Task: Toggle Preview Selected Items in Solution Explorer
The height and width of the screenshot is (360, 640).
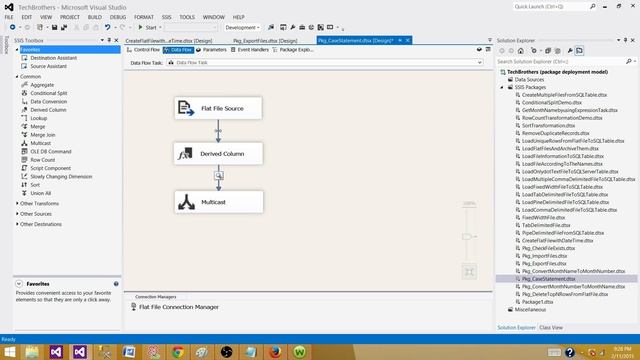Action: pyautogui.click(x=580, y=51)
